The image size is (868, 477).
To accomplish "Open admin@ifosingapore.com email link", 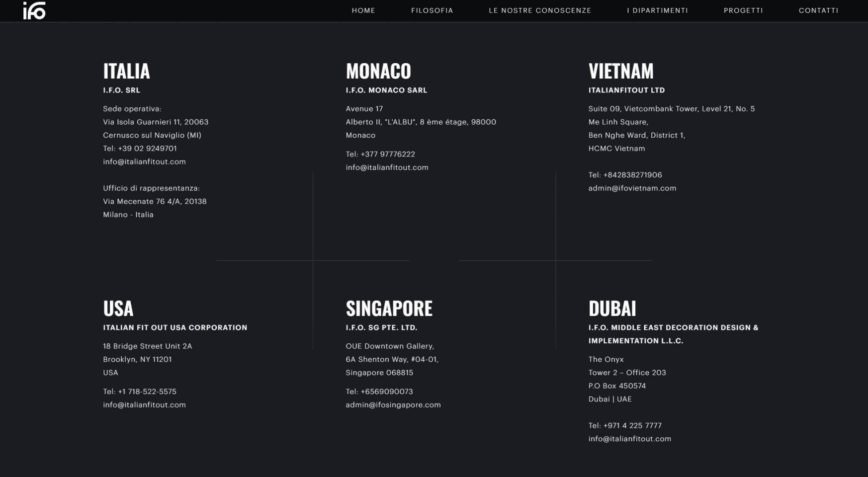I will pos(393,404).
